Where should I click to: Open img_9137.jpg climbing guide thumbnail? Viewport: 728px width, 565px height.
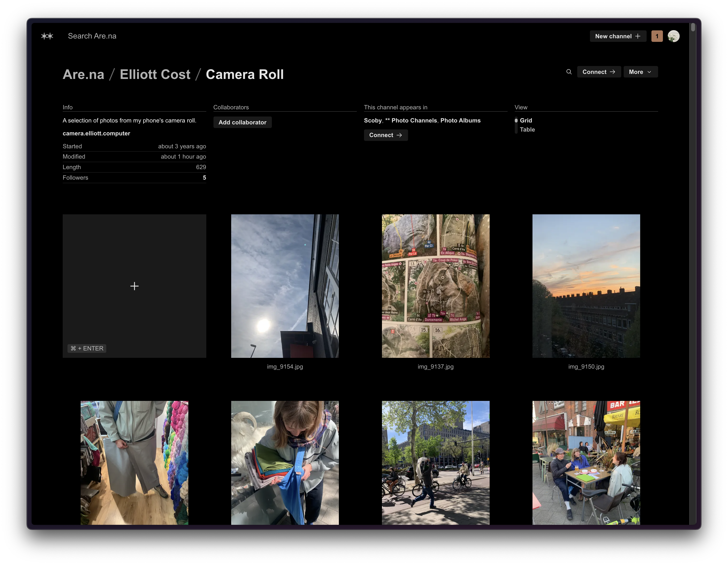[435, 286]
